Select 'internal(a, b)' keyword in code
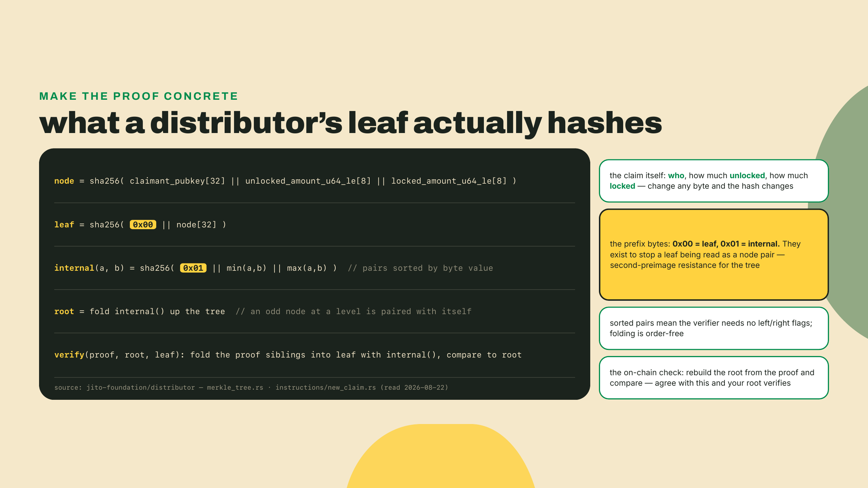The height and width of the screenshot is (488, 868). tap(89, 268)
